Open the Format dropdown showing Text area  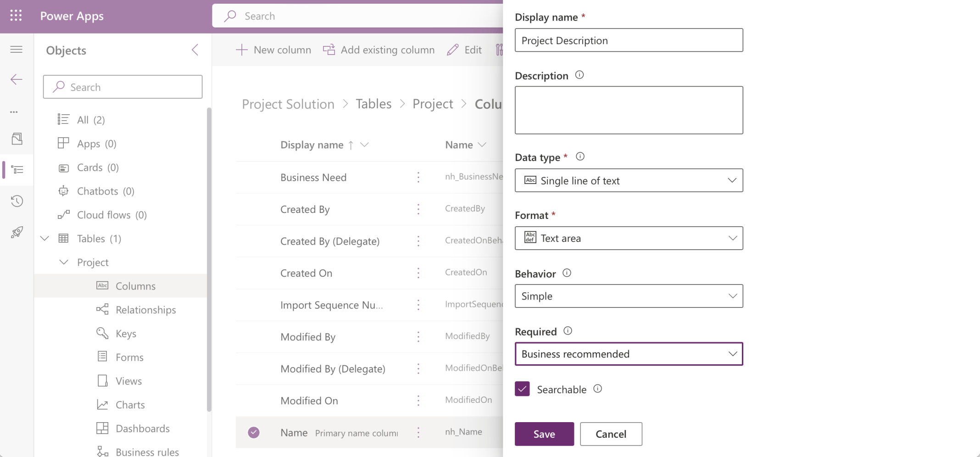click(x=629, y=238)
